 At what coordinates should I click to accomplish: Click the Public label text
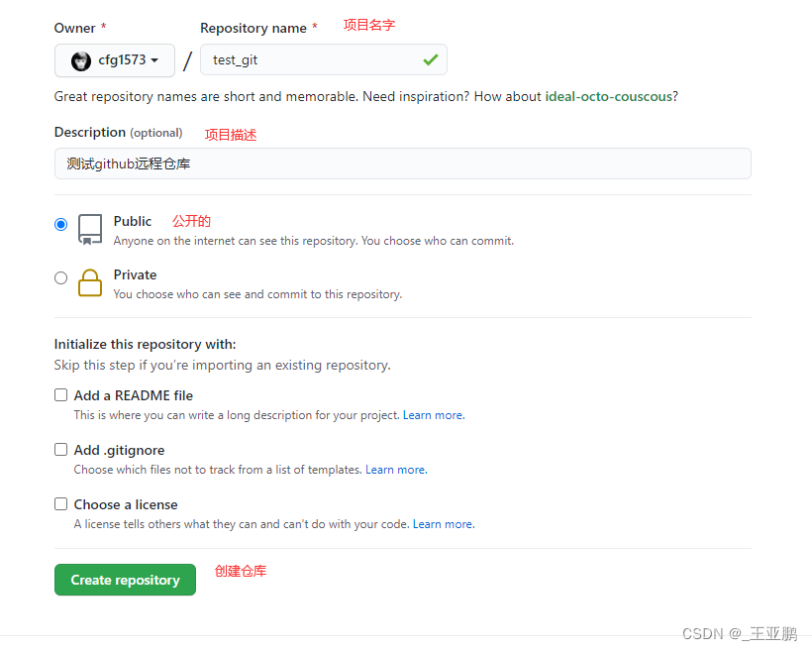[133, 221]
